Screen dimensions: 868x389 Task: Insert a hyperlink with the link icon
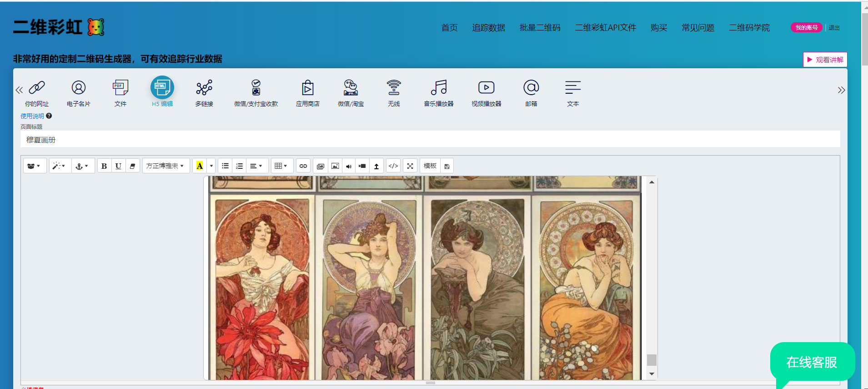303,166
